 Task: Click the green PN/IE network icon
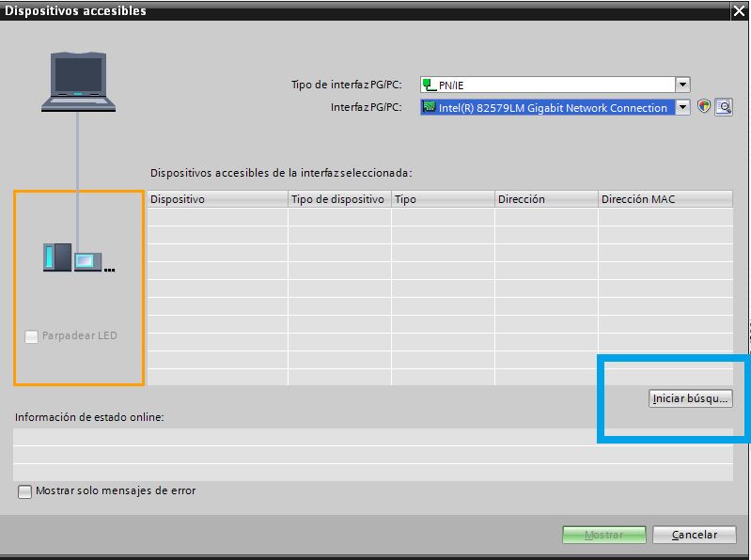coord(430,85)
